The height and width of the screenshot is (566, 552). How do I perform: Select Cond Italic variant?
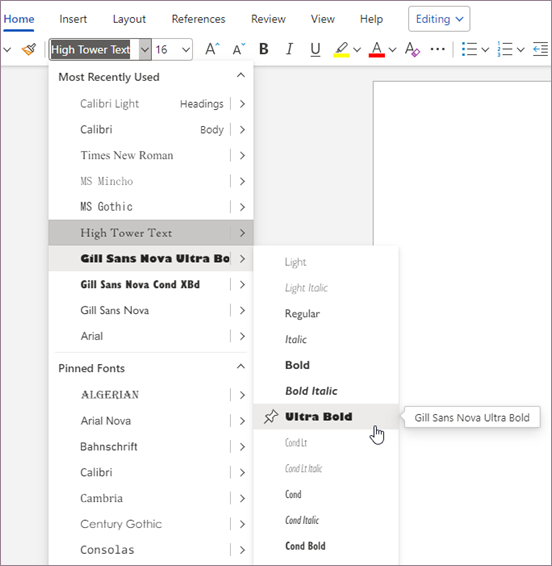[326, 520]
